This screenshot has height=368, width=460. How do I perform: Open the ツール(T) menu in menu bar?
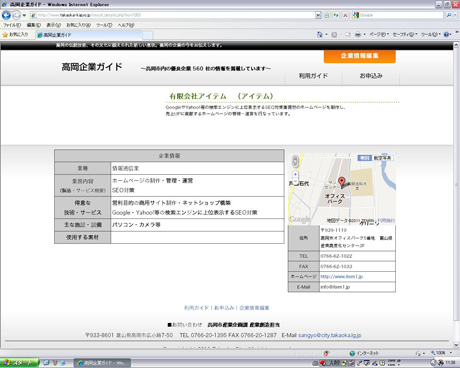click(104, 25)
